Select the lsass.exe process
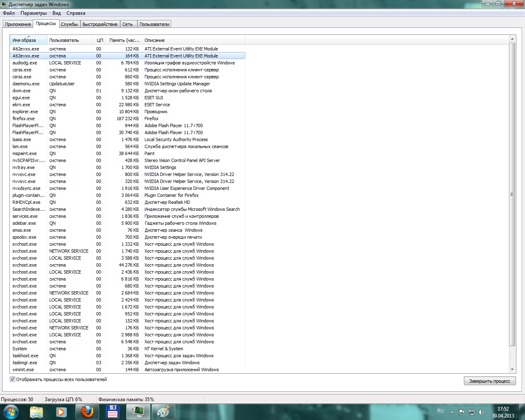The image size is (525, 420). (x=128, y=139)
